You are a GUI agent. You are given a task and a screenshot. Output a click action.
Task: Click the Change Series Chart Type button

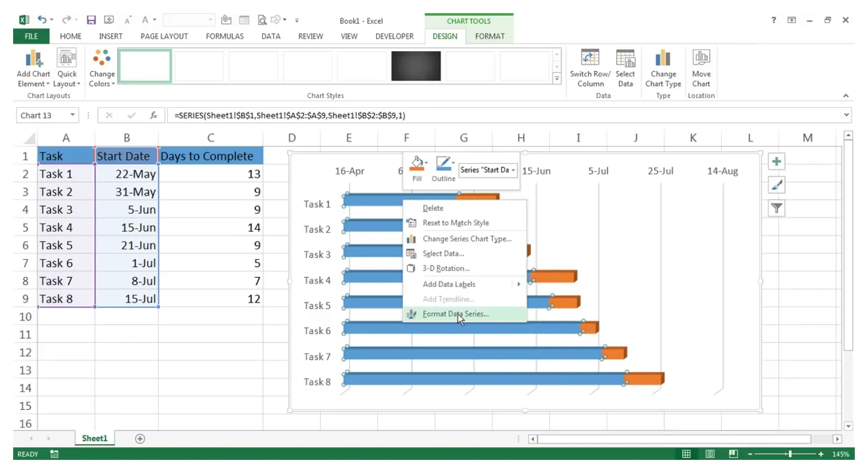(x=466, y=238)
